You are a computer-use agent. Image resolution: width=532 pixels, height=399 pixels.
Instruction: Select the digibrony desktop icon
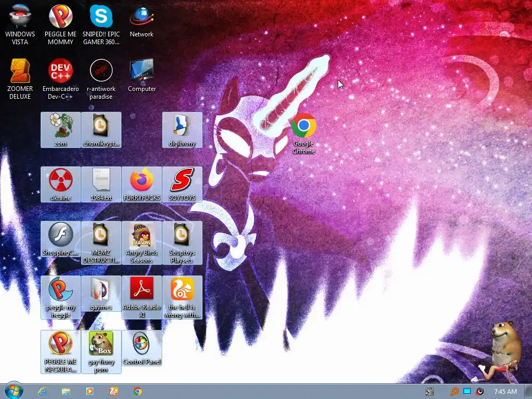[x=182, y=130]
